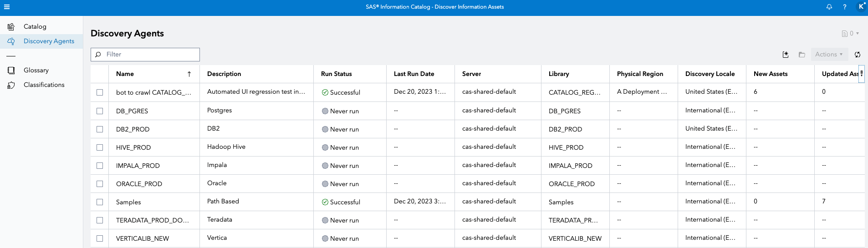The image size is (868, 248).
Task: Click the Run Status column header
Action: point(336,74)
